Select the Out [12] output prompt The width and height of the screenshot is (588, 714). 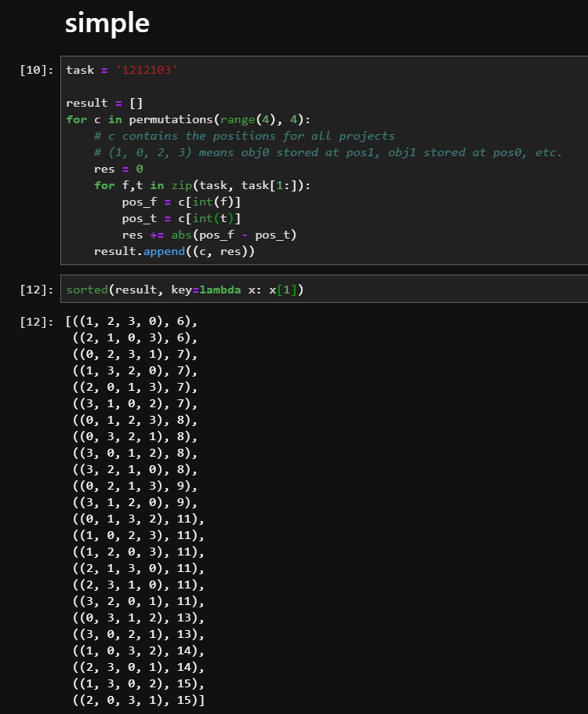(x=37, y=322)
